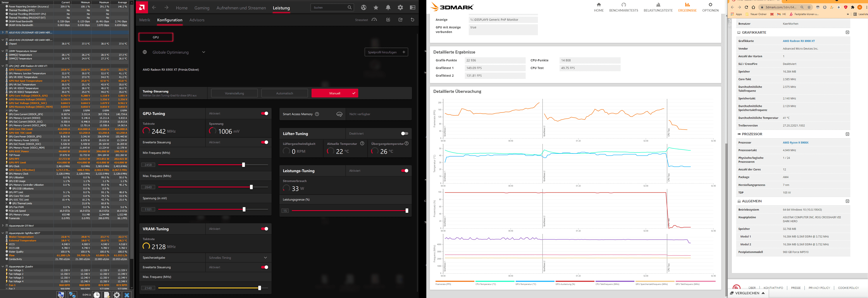Open PRIVACY POLICY footer link
Viewport: 868px width, 298px height.
point(819,288)
